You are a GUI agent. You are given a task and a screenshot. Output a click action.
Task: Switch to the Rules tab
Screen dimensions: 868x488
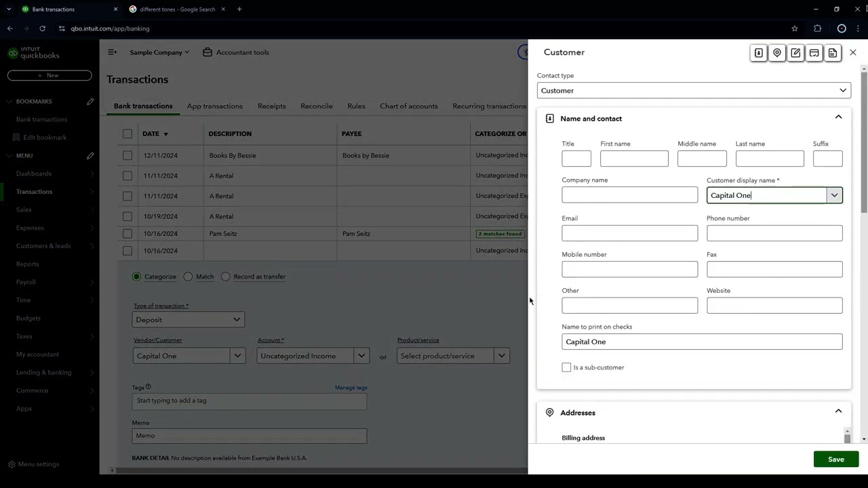[356, 106]
